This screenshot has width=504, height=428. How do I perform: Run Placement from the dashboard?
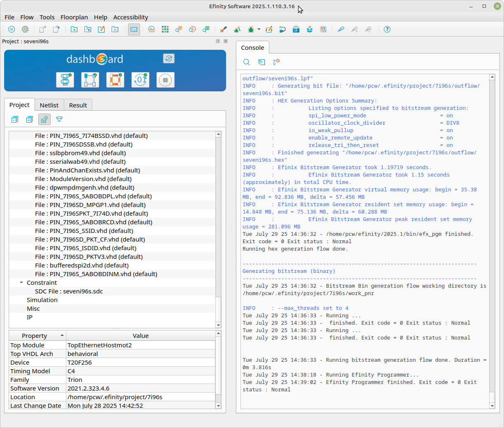click(90, 80)
